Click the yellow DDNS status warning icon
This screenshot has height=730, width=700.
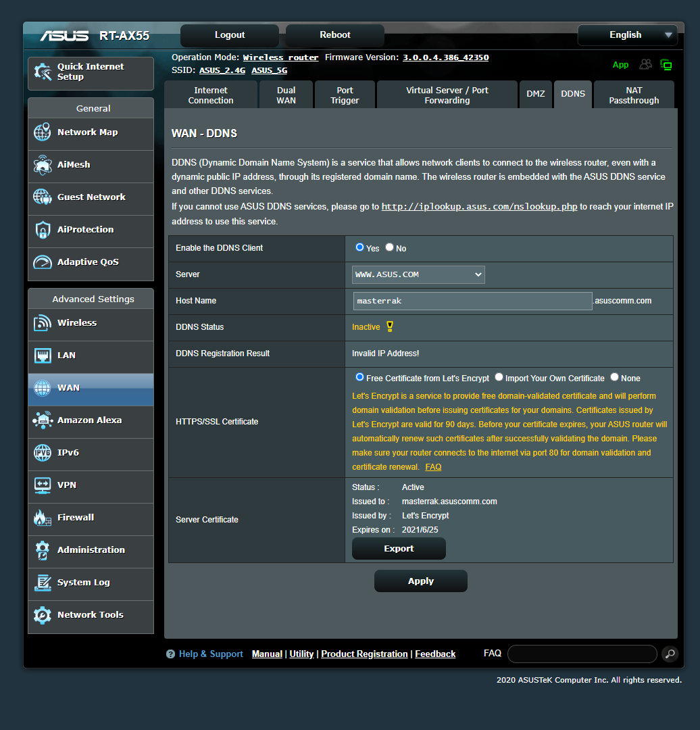click(x=390, y=326)
